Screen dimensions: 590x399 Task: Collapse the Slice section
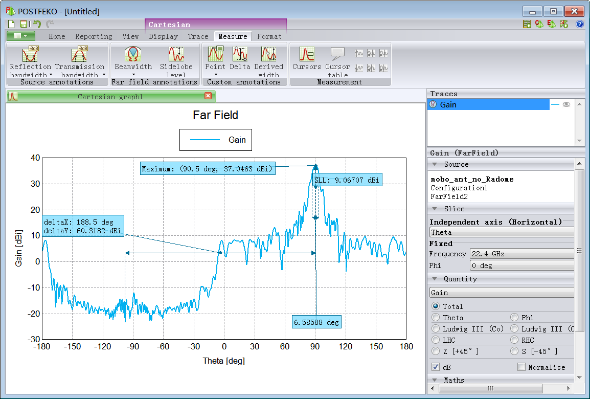pos(435,208)
